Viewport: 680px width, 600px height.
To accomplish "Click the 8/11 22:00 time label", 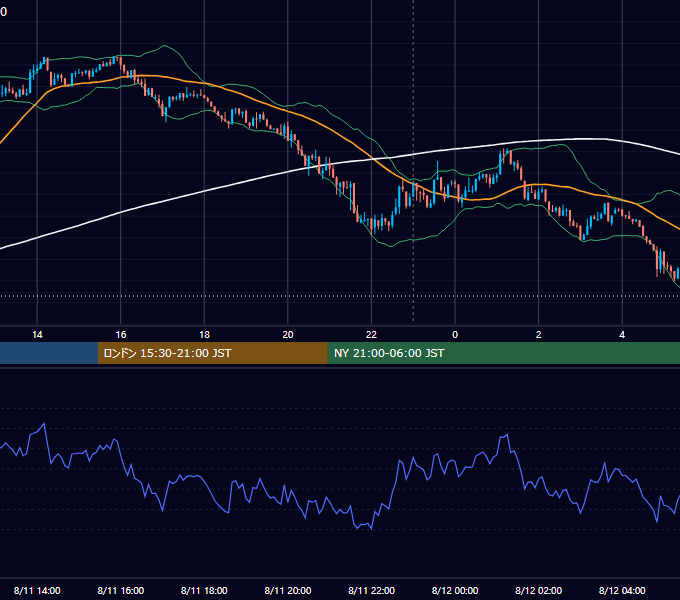I will click(371, 590).
